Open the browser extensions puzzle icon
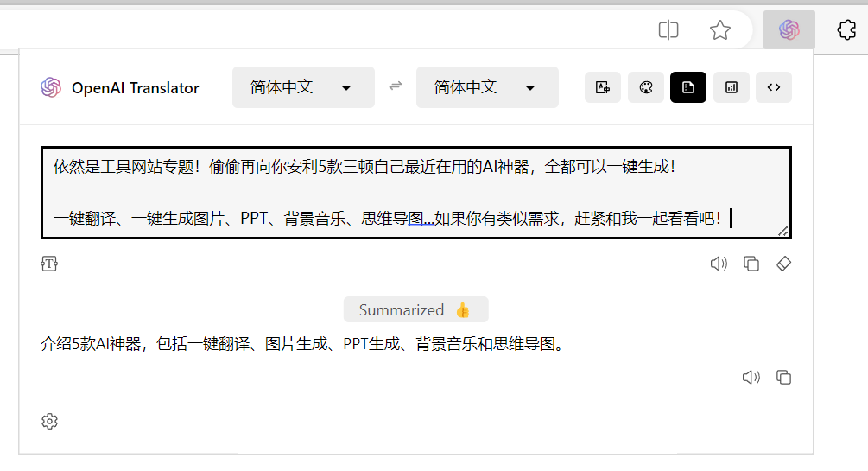This screenshot has height=471, width=868. (846, 30)
